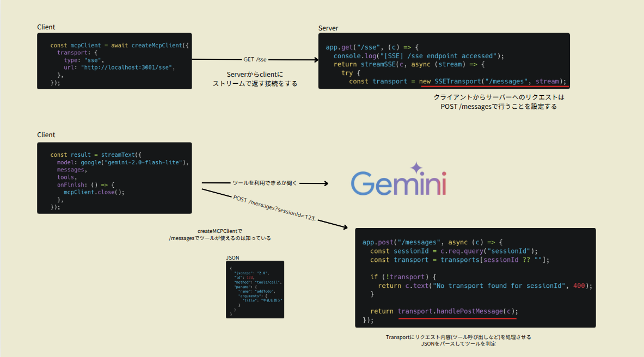
Task: Select the Server /sse code block
Action: tap(444, 64)
